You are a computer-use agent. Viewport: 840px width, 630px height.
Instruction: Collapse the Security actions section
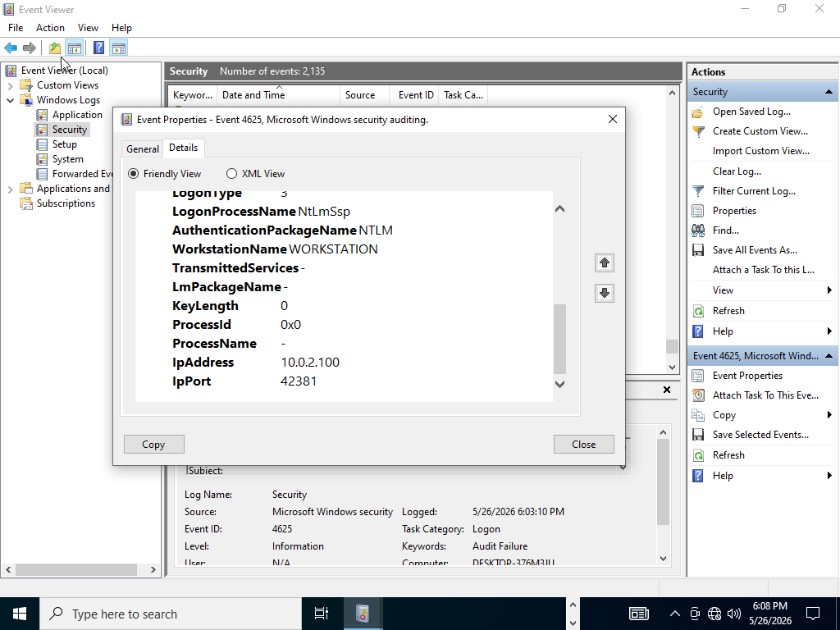tap(829, 92)
